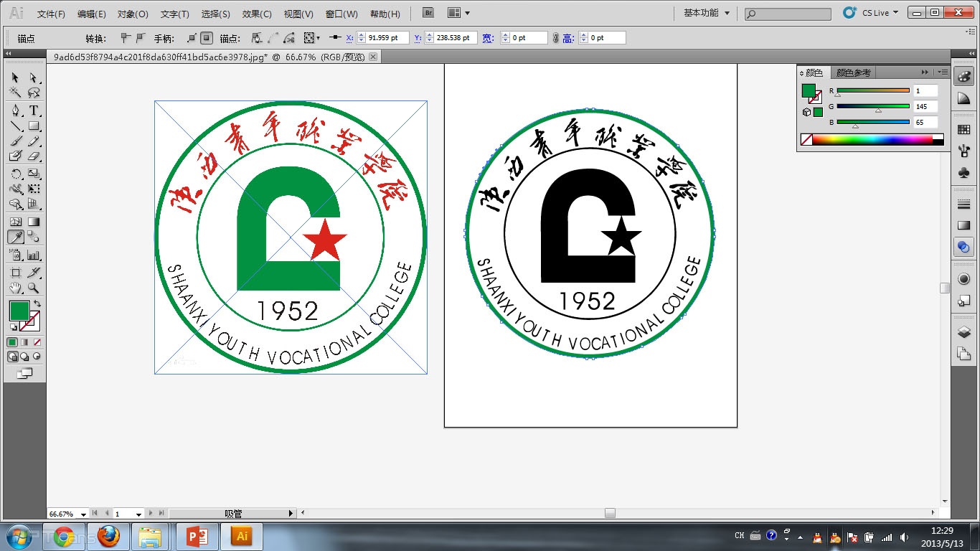This screenshot has height=551, width=980.
Task: Open the Symbols panel club icon
Action: pos(963,173)
